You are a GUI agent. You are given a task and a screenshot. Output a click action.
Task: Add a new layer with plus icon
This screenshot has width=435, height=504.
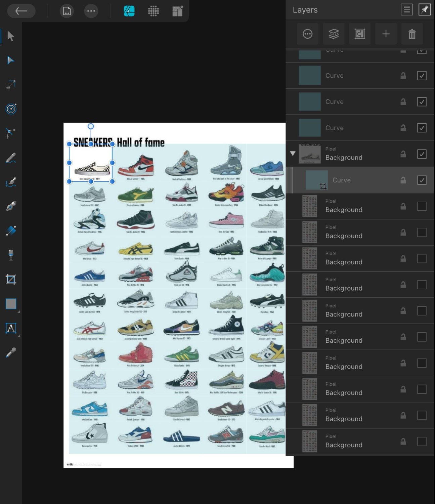coord(386,34)
